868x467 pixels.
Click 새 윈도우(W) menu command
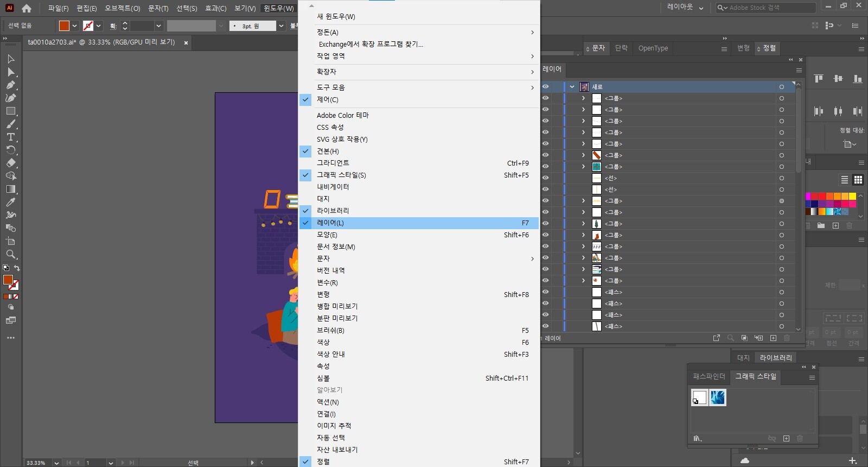(x=336, y=16)
